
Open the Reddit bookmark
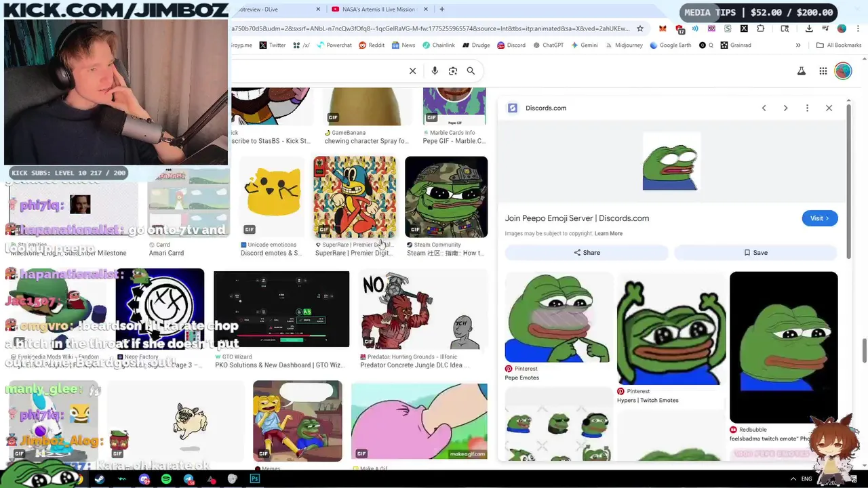[x=372, y=45]
